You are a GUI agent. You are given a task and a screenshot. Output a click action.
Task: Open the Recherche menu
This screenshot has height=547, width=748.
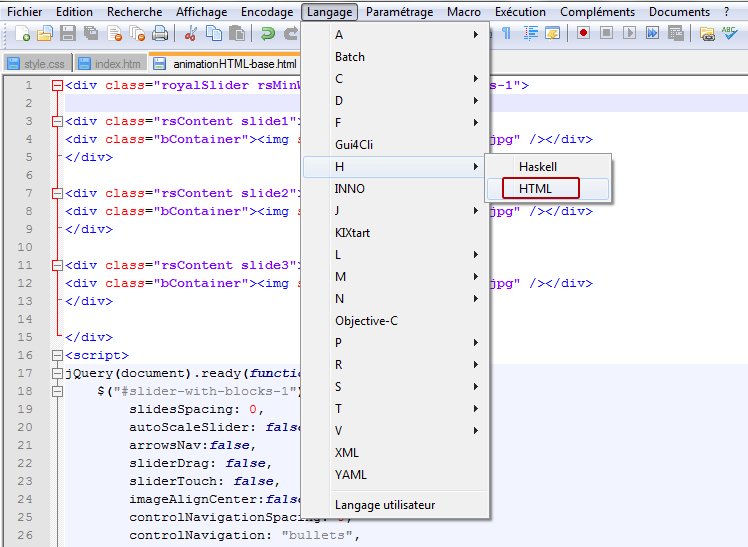(x=135, y=12)
